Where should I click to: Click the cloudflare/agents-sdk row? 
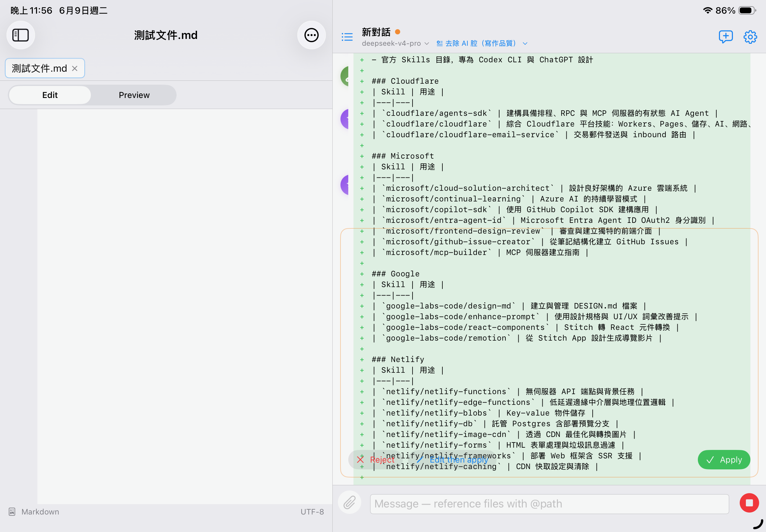(x=545, y=113)
